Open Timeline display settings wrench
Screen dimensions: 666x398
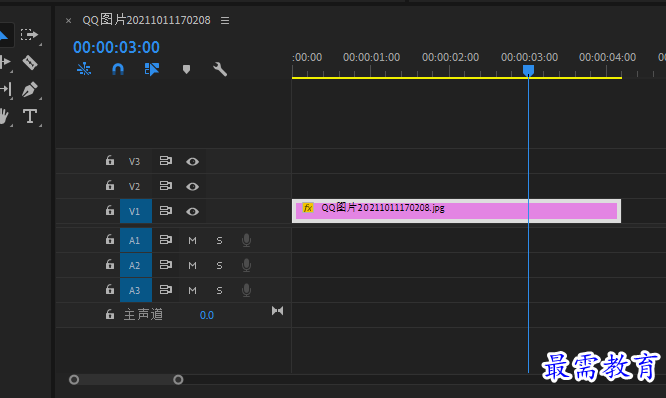click(x=220, y=69)
